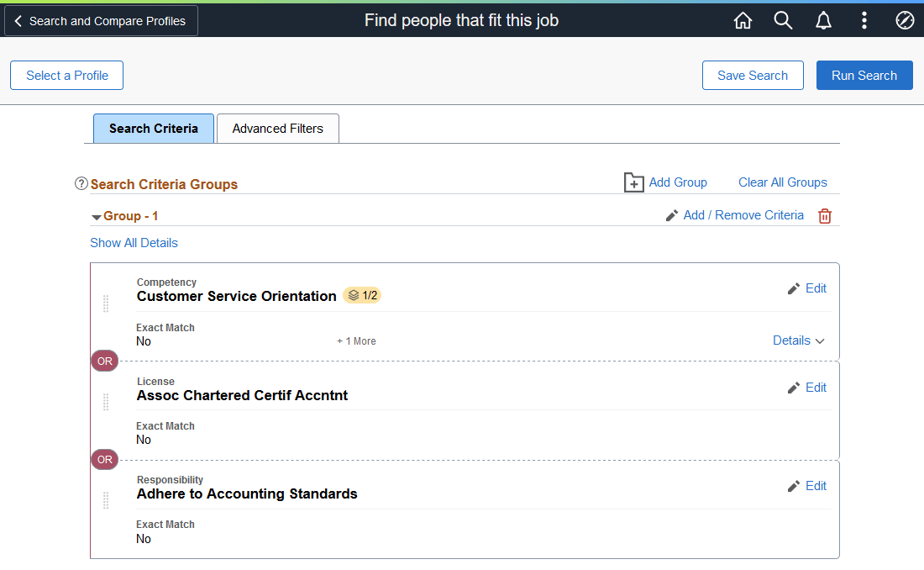Expand Details for the Competency criterion

click(x=798, y=340)
